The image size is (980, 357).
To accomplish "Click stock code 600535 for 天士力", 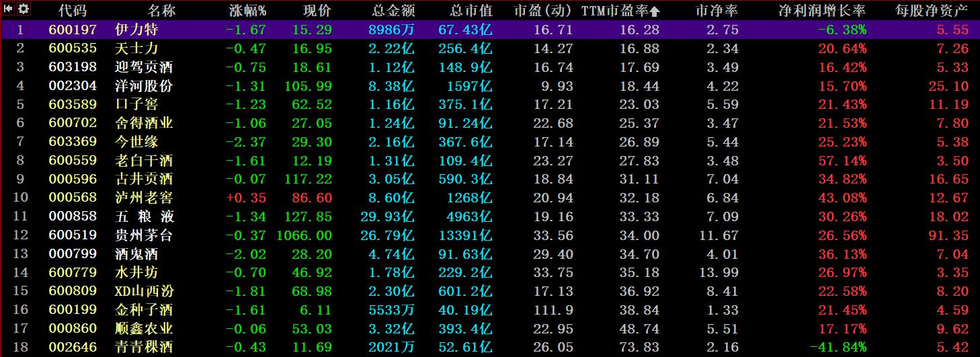I will [x=73, y=48].
